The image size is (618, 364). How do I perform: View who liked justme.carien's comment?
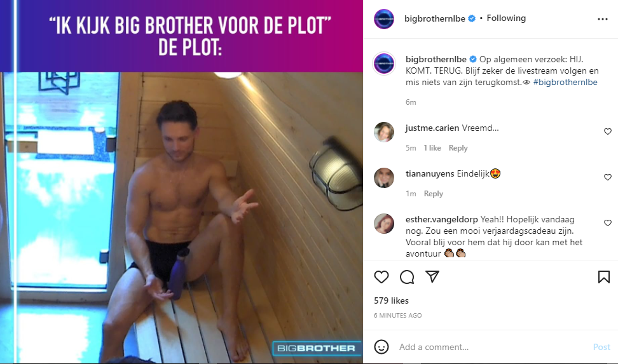pyautogui.click(x=432, y=148)
